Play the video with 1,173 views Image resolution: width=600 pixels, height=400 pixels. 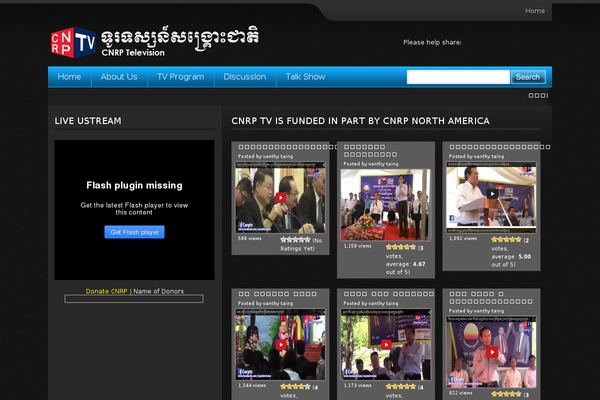pos(386,344)
